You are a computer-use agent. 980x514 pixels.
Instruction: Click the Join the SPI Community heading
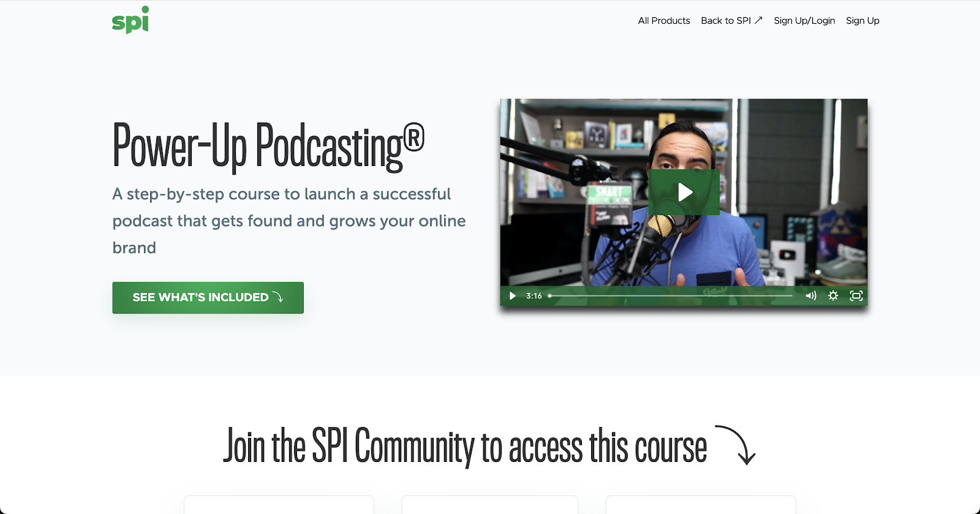(465, 446)
